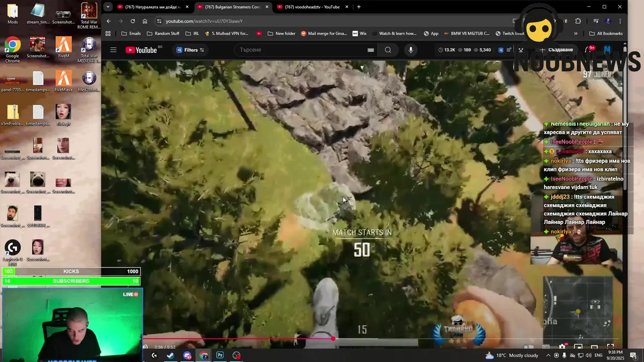This screenshot has height=362, width=644.
Task: Select FiveM.exe desktop file
Action: tap(63, 81)
